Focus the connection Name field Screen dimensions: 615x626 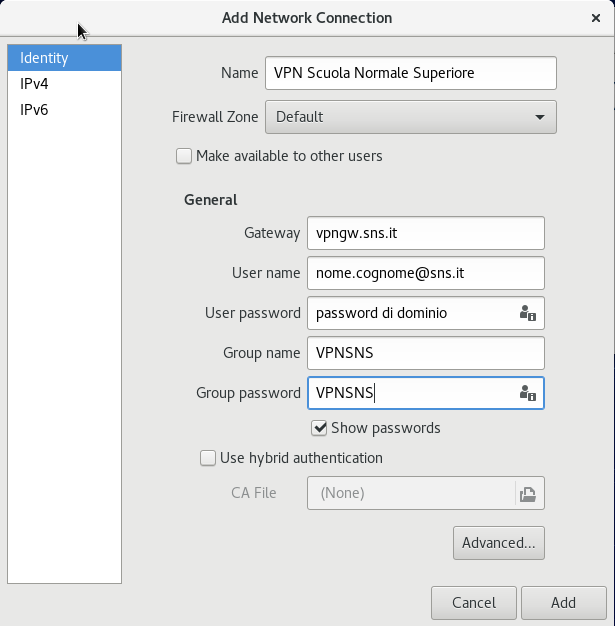411,73
